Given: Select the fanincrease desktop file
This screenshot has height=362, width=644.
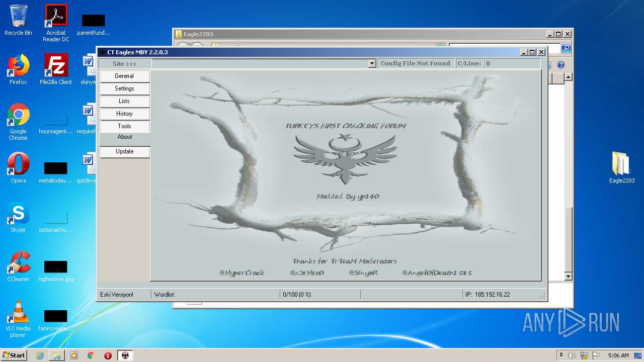Looking at the screenshot, I should 56,320.
